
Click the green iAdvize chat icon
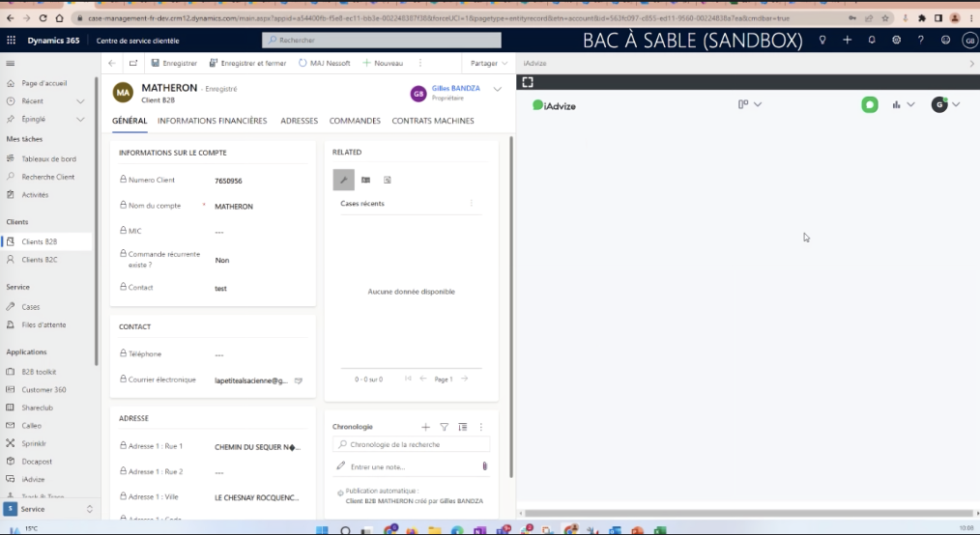click(x=870, y=104)
